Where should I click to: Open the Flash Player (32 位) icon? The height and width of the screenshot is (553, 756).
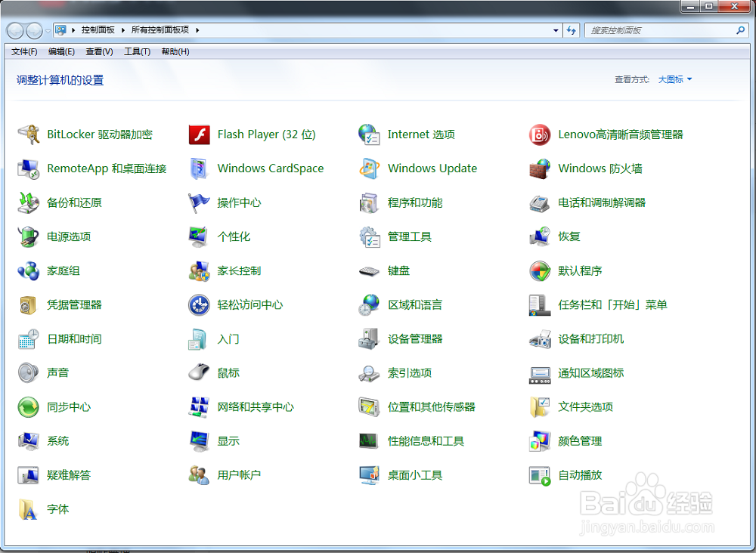coord(199,134)
